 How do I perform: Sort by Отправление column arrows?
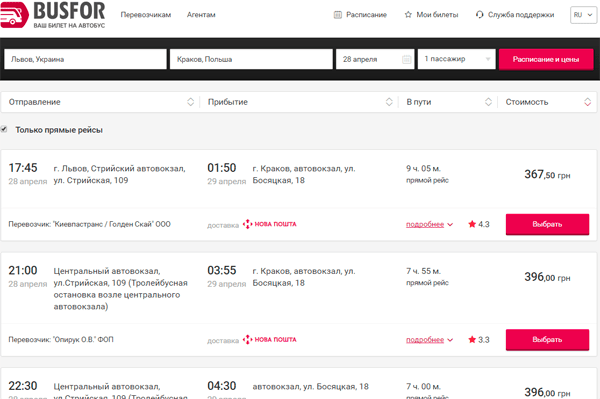pos(191,102)
